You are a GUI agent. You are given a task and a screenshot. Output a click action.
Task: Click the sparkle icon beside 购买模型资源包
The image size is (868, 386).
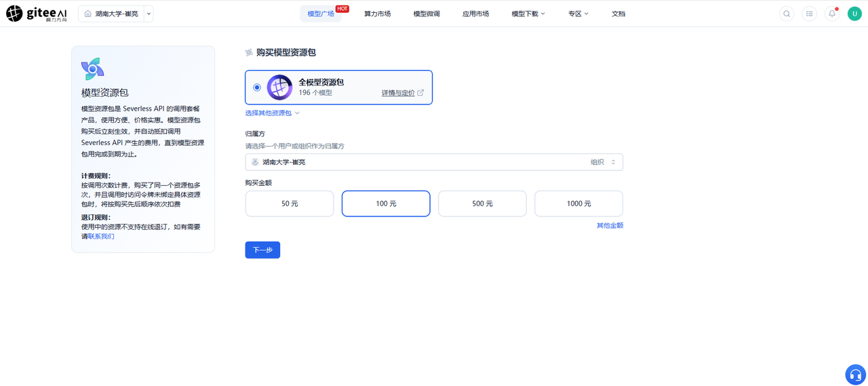[249, 52]
